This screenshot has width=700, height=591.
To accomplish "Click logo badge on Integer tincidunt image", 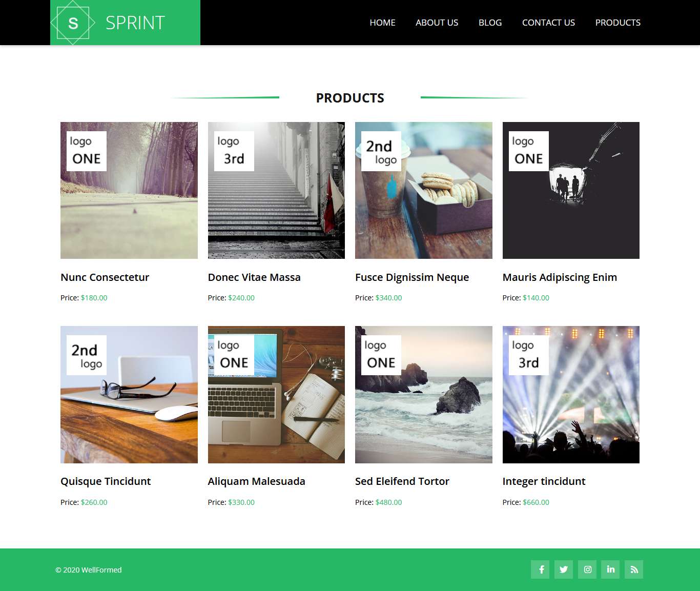I will [x=529, y=355].
